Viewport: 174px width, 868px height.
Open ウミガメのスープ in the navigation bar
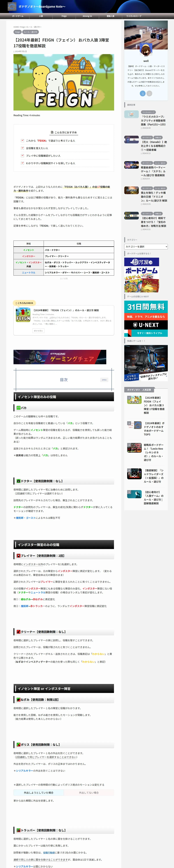coord(134,16)
